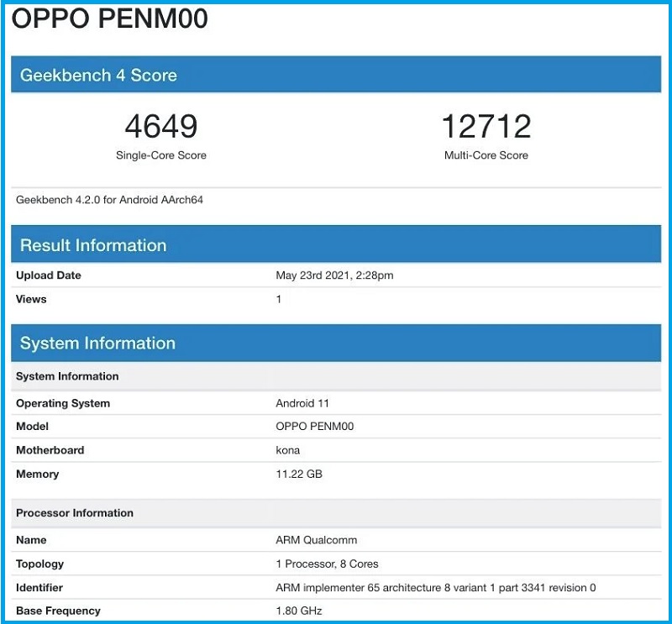The height and width of the screenshot is (624, 672).
Task: Click the May 23rd 2021 timestamp value
Action: [x=336, y=275]
